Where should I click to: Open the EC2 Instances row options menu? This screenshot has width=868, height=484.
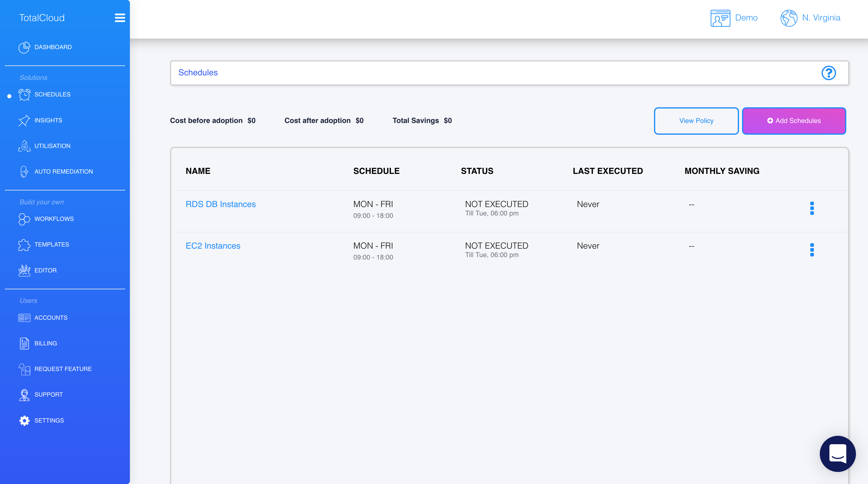coord(812,250)
